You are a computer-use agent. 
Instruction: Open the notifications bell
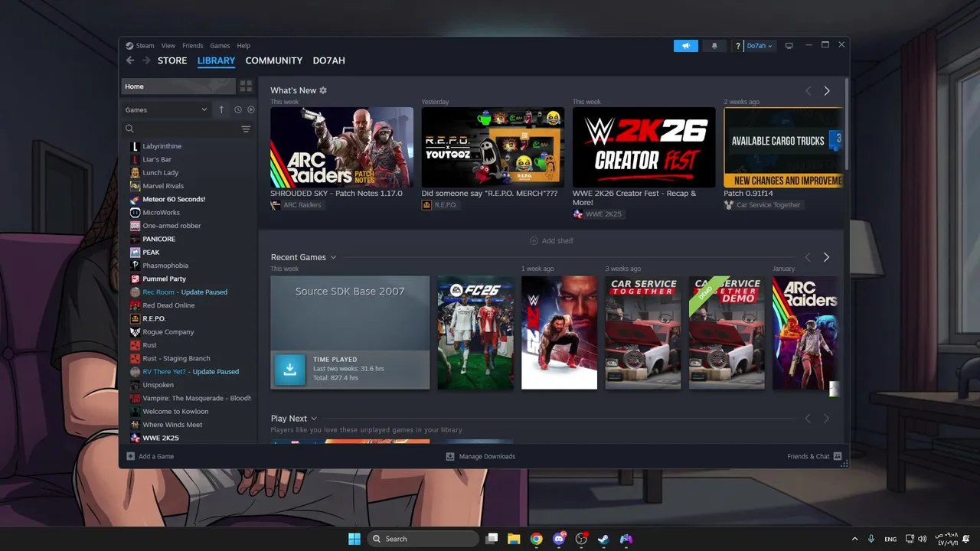click(x=714, y=46)
